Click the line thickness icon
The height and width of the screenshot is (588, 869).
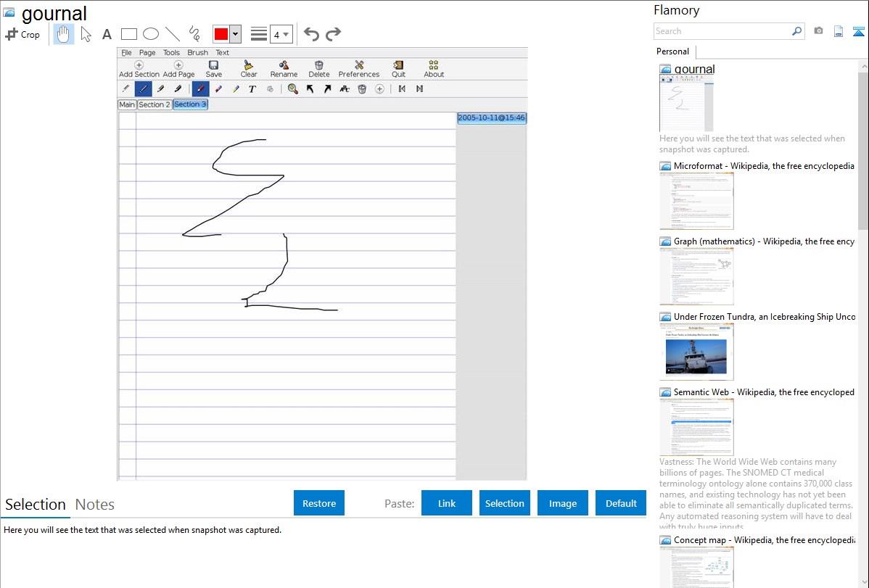pos(259,34)
